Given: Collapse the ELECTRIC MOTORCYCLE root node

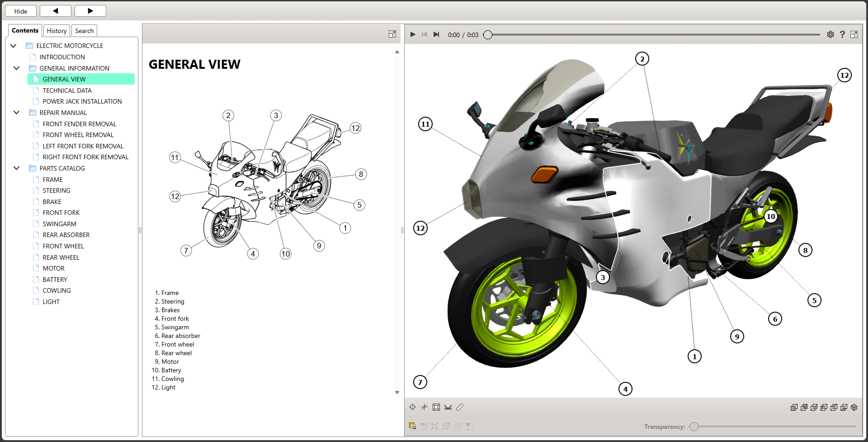Looking at the screenshot, I should pos(14,46).
